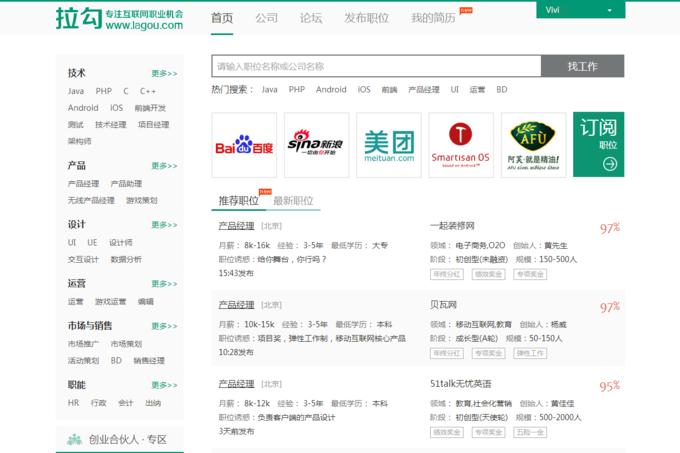The image size is (680, 453).
Task: Open company 贝瓦网
Action: (x=443, y=305)
